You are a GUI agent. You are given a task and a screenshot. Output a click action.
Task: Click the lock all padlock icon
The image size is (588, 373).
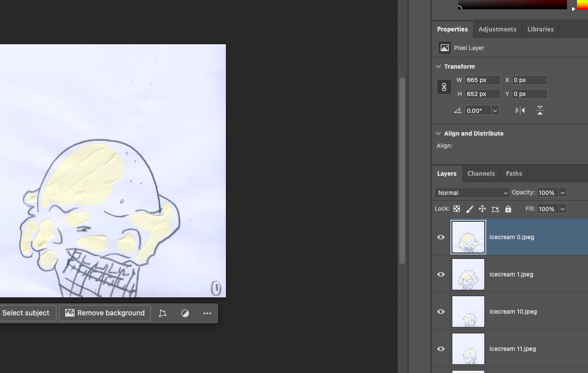[508, 209]
